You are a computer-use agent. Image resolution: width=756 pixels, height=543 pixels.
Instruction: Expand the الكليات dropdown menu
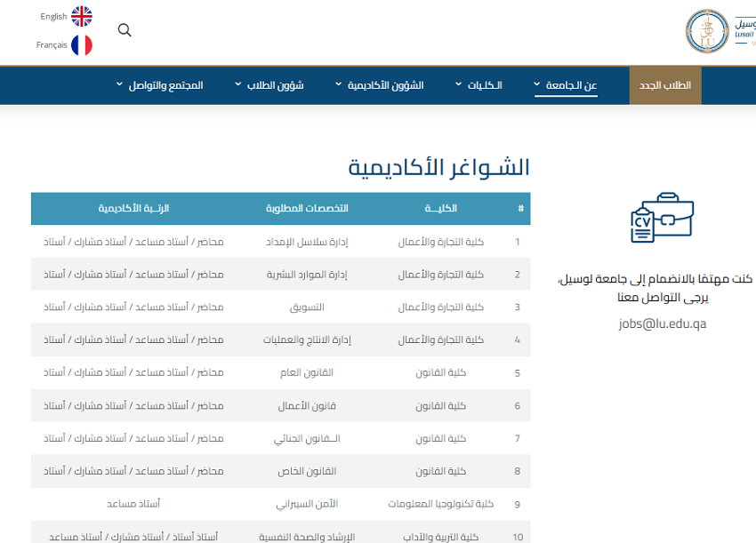pos(479,85)
